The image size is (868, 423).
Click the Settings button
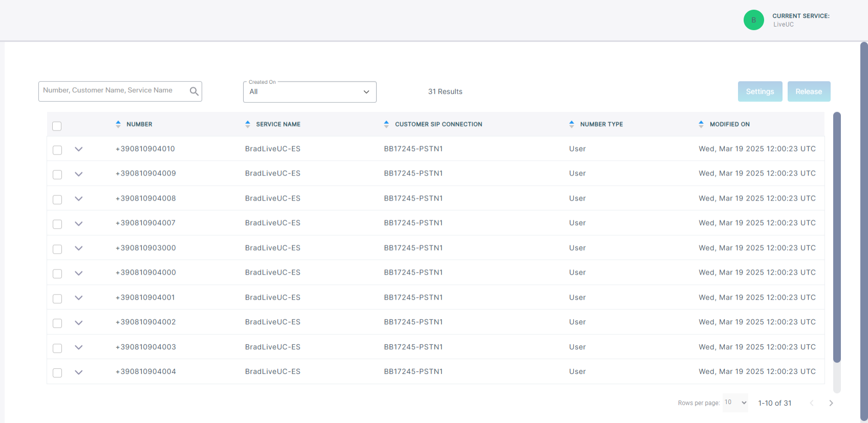[x=760, y=92]
